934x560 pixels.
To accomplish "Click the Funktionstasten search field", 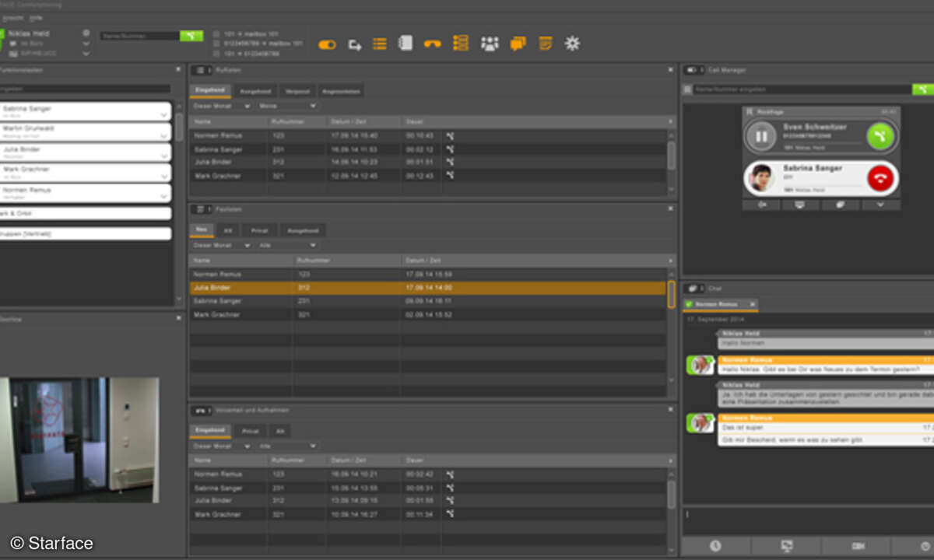I will (85, 89).
